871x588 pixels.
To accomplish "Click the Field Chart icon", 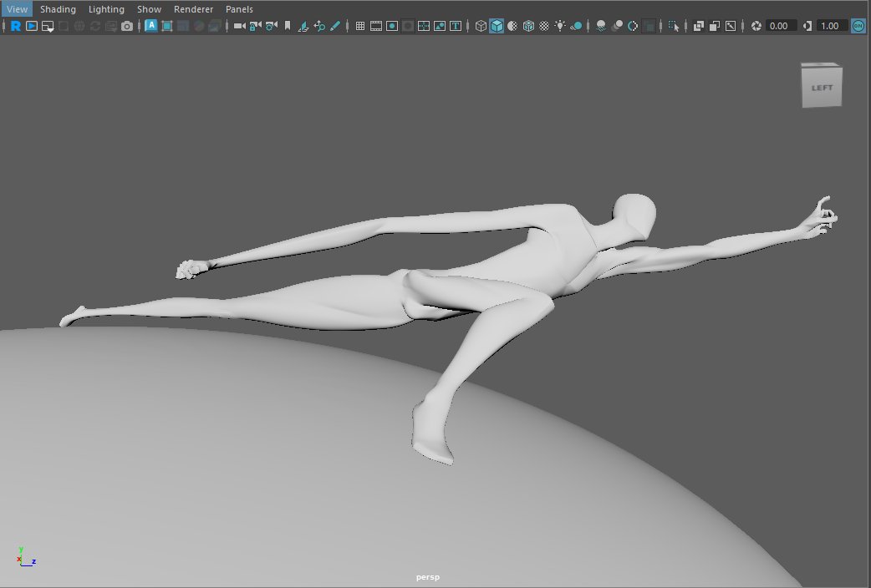I will coord(424,26).
